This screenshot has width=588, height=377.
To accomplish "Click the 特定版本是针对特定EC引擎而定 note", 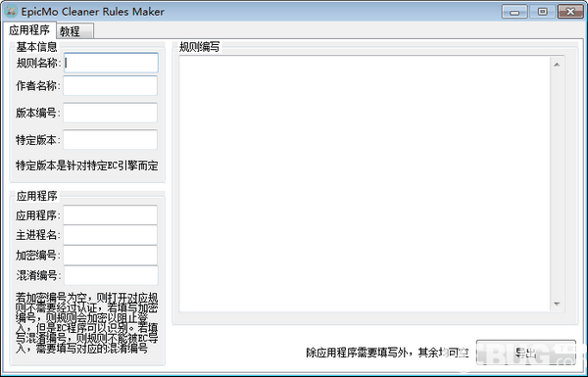I will (x=87, y=165).
